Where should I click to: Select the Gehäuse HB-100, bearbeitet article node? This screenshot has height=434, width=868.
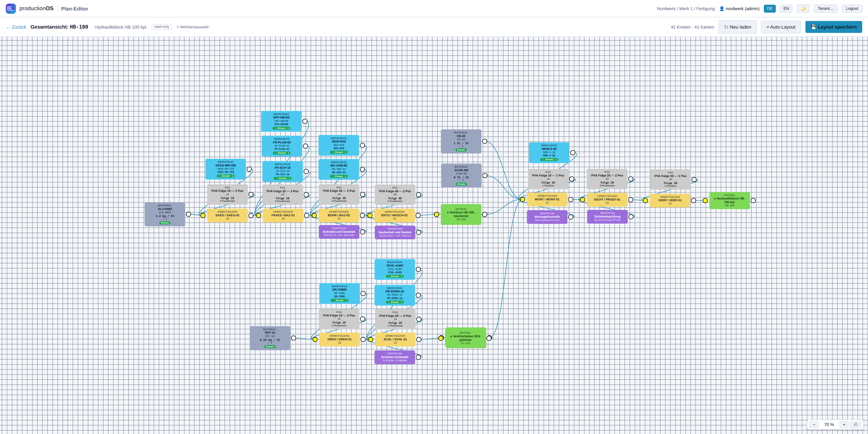pyautogui.click(x=461, y=214)
